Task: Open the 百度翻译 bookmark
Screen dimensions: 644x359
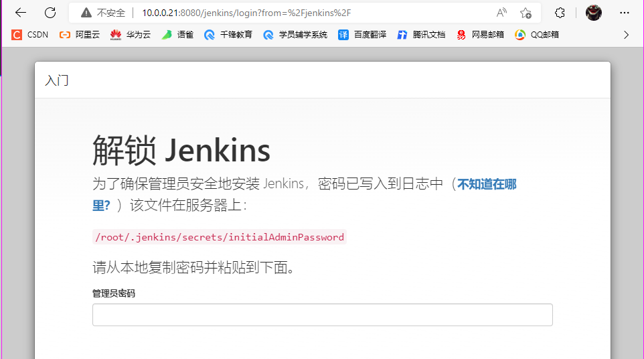Action: pos(362,35)
